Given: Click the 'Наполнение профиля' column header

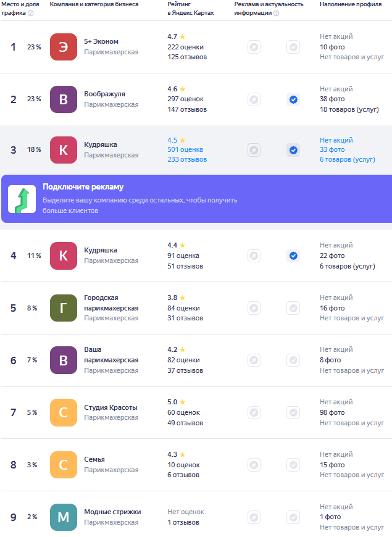Looking at the screenshot, I should pyautogui.click(x=351, y=4).
